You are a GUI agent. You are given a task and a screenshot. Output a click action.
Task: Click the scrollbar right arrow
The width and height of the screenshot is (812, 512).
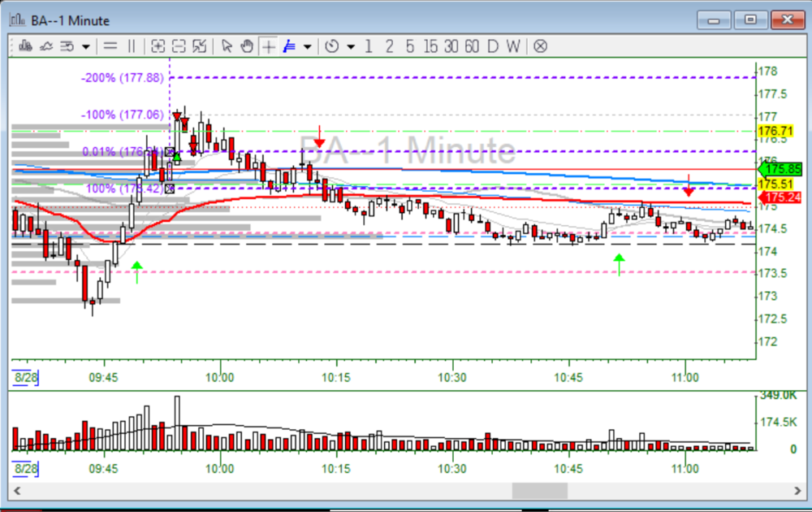798,491
